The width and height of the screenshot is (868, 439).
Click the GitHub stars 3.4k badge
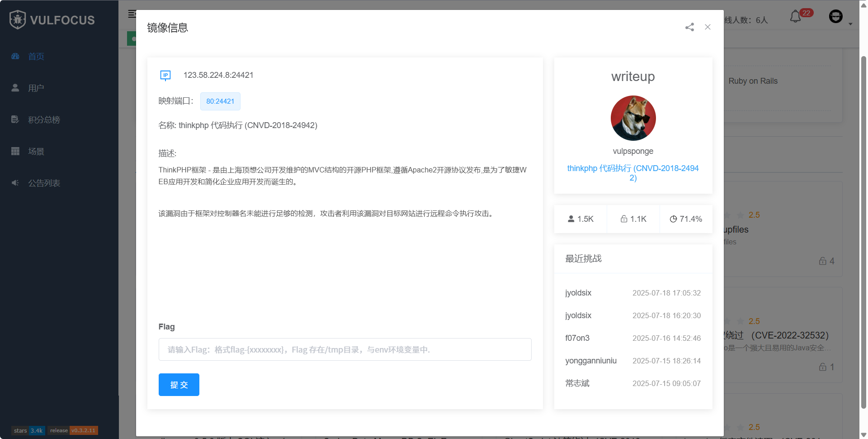click(x=28, y=430)
